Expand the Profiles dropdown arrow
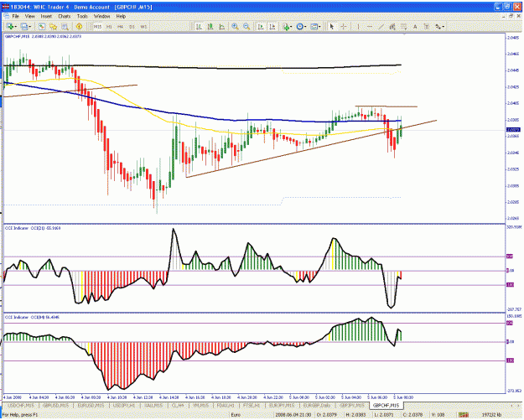Viewport: 524px width, 420px height. 30,26
